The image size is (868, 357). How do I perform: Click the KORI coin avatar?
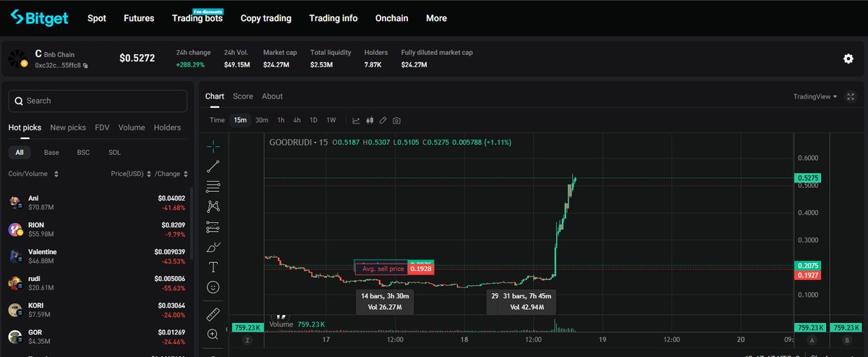point(15,309)
